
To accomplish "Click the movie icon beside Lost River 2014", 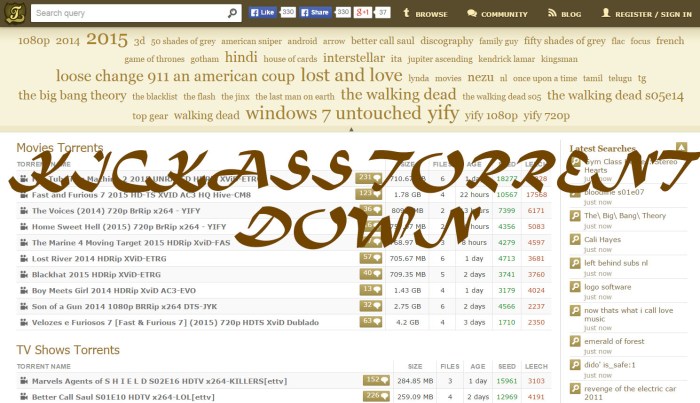I will (24, 258).
